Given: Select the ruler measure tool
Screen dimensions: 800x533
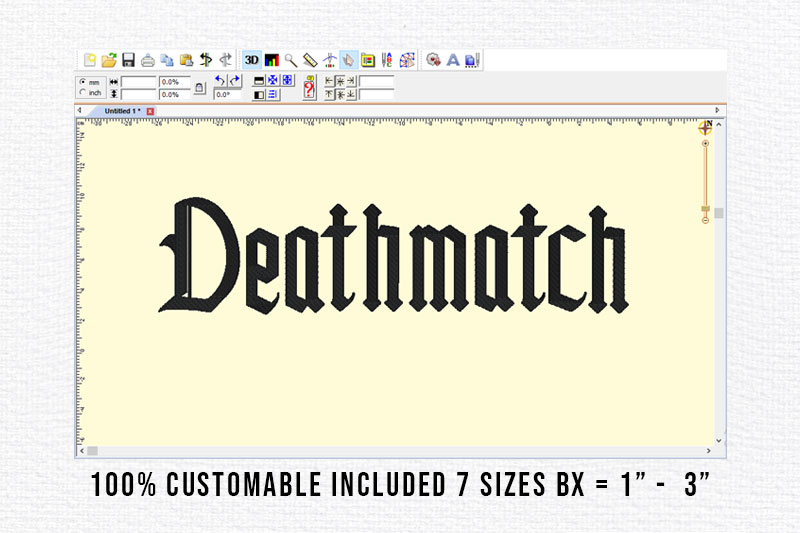Looking at the screenshot, I should tap(310, 60).
